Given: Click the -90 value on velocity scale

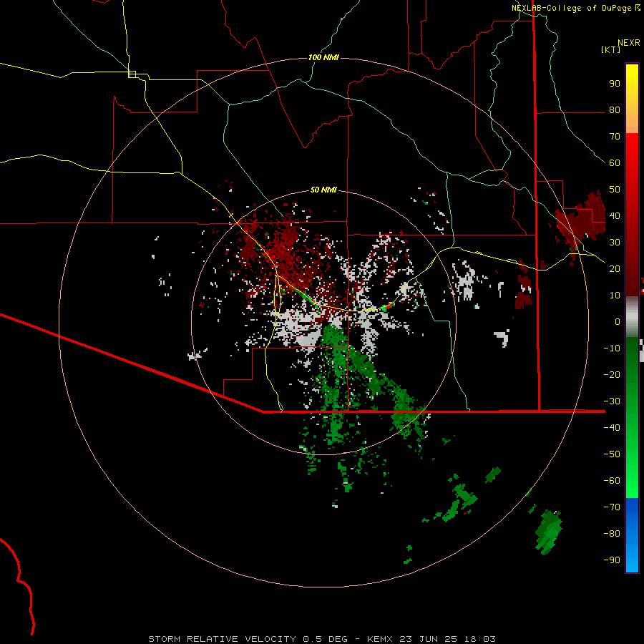Looking at the screenshot, I should [612, 560].
